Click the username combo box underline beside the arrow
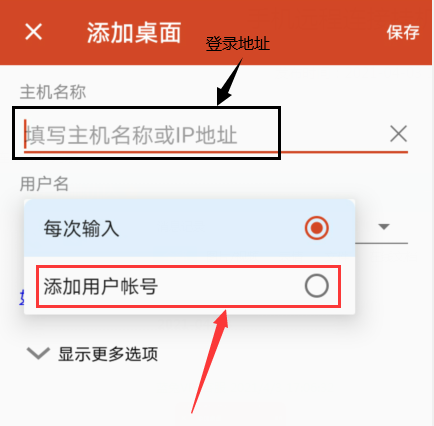 click(381, 243)
